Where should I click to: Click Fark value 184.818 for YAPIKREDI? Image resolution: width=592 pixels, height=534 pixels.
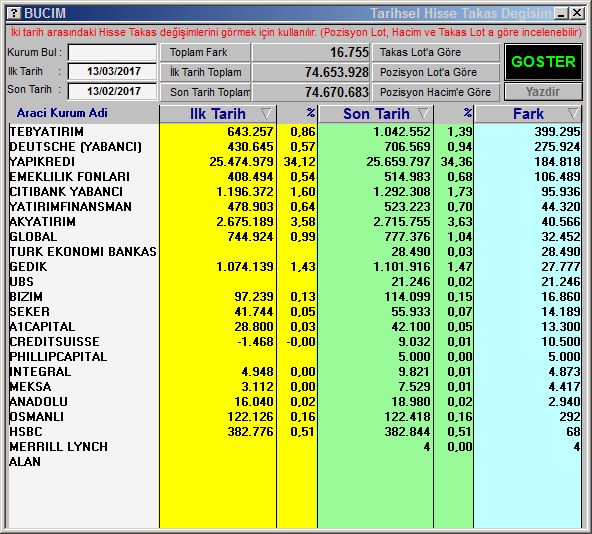pyautogui.click(x=557, y=162)
